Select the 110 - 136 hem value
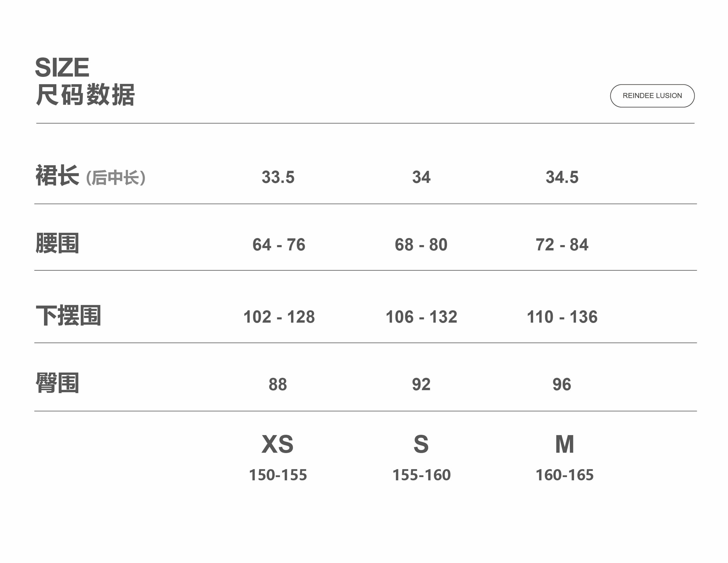The height and width of the screenshot is (563, 728). [x=562, y=317]
